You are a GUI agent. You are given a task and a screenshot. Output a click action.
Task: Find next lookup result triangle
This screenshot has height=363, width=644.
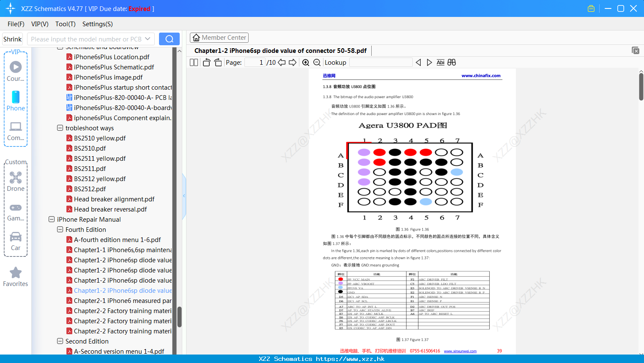(x=429, y=63)
